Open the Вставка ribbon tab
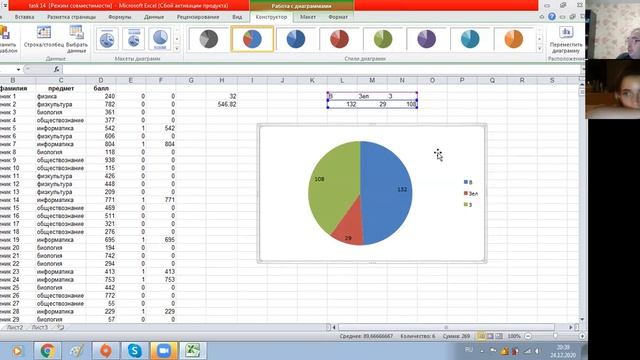640x360 pixels. (24, 17)
